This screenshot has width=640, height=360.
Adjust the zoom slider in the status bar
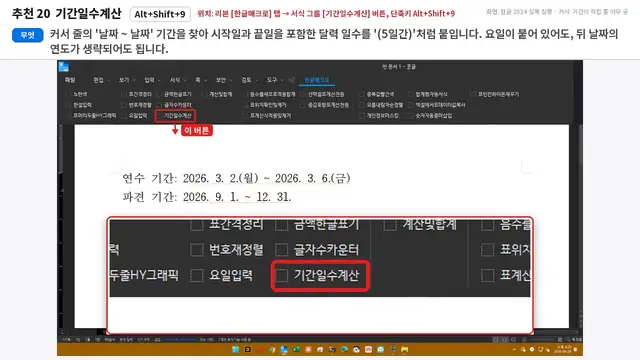541,339
